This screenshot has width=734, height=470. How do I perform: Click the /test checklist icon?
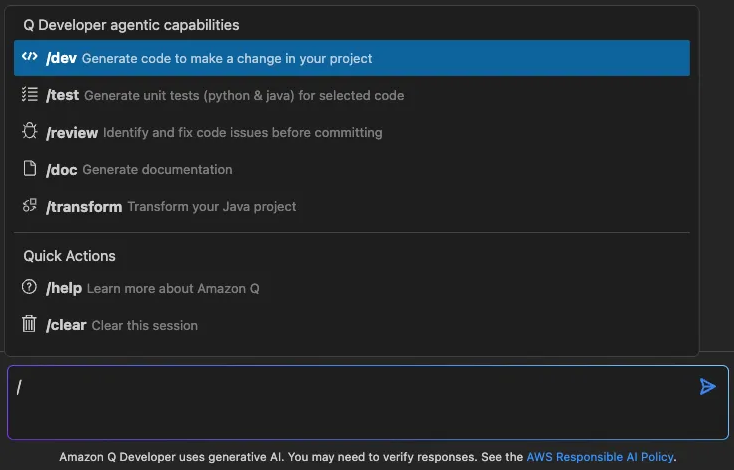[29, 95]
